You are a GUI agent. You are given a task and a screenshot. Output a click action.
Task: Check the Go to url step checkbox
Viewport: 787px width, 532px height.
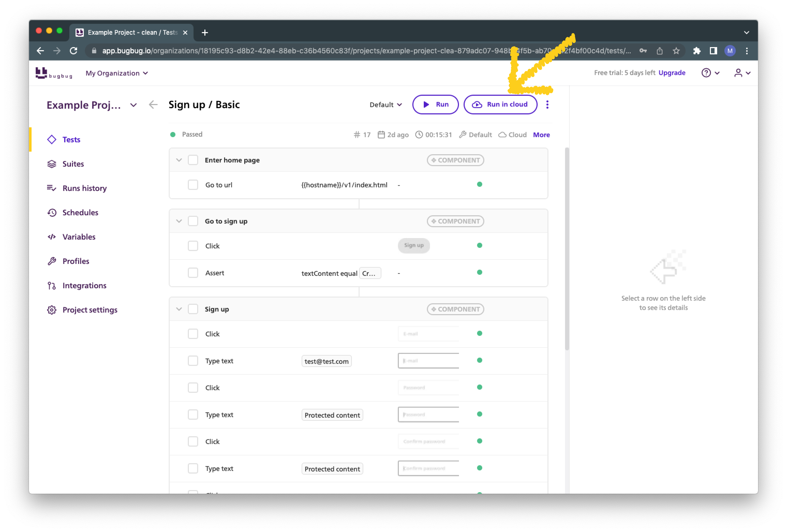pos(193,185)
